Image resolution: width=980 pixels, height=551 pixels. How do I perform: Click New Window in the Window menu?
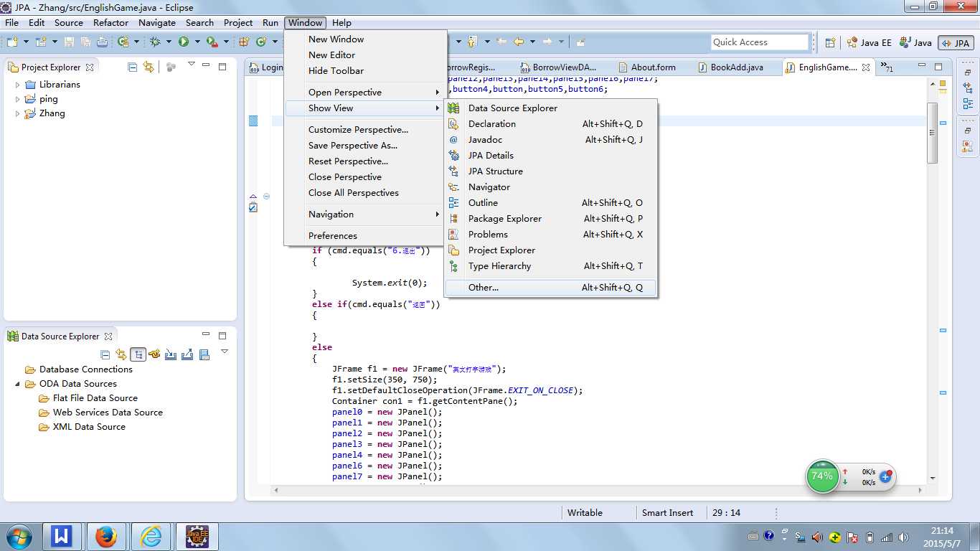(x=364, y=39)
